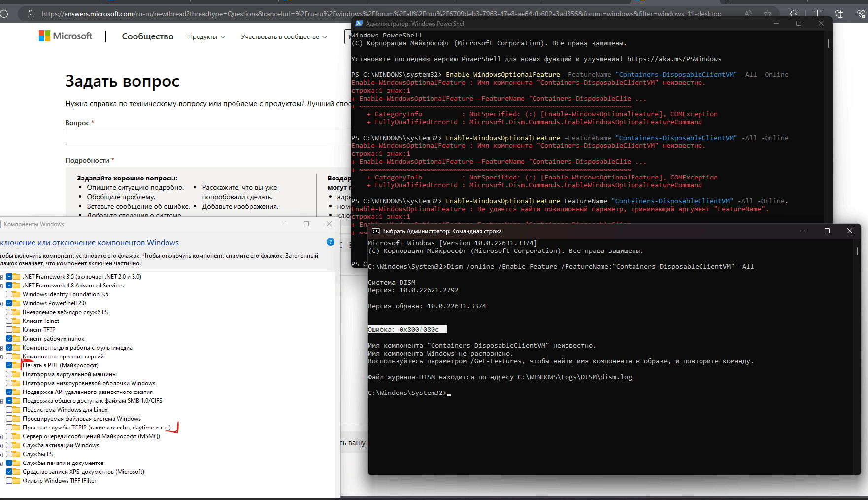The width and height of the screenshot is (868, 500).
Task: Click highlighted text Ошибка: 0x800f080c
Action: tap(407, 329)
